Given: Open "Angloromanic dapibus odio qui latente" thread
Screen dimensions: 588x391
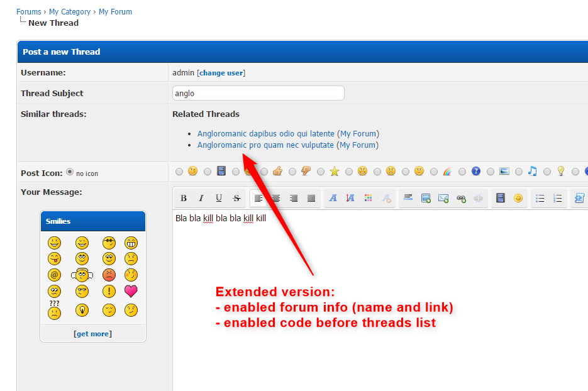Looking at the screenshot, I should [x=266, y=133].
